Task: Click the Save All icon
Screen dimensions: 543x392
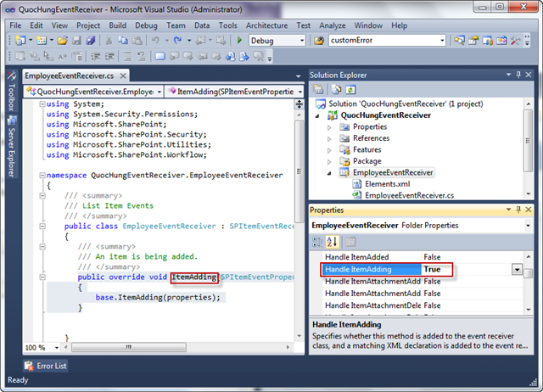Action: point(91,41)
